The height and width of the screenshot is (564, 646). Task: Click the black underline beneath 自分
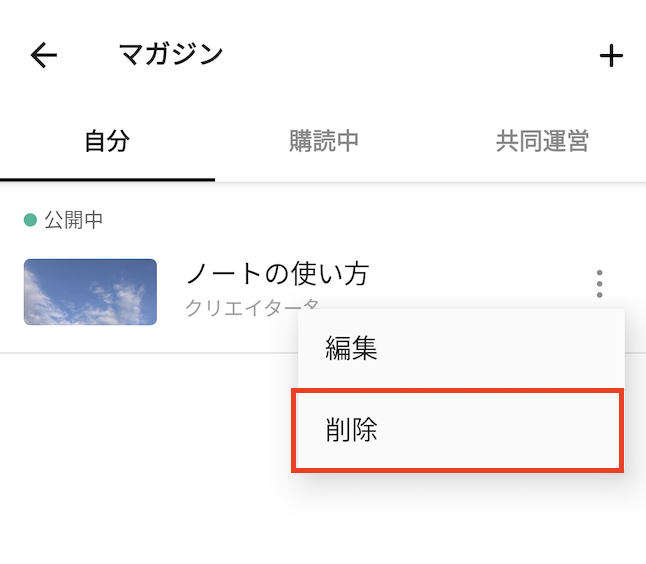107,180
